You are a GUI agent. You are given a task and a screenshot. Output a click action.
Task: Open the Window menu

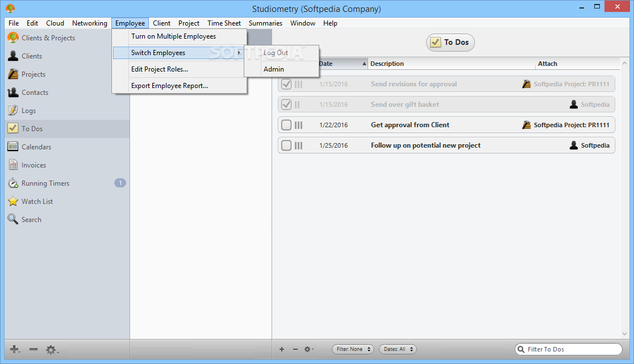coord(302,23)
